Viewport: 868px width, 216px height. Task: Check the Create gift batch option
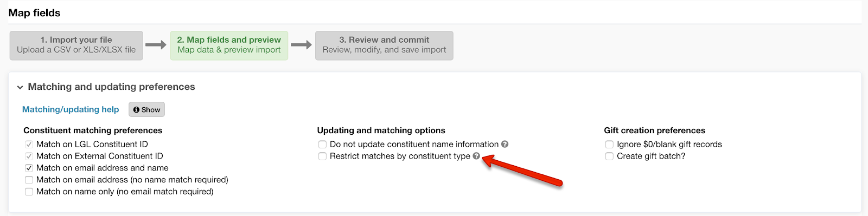[x=609, y=156]
